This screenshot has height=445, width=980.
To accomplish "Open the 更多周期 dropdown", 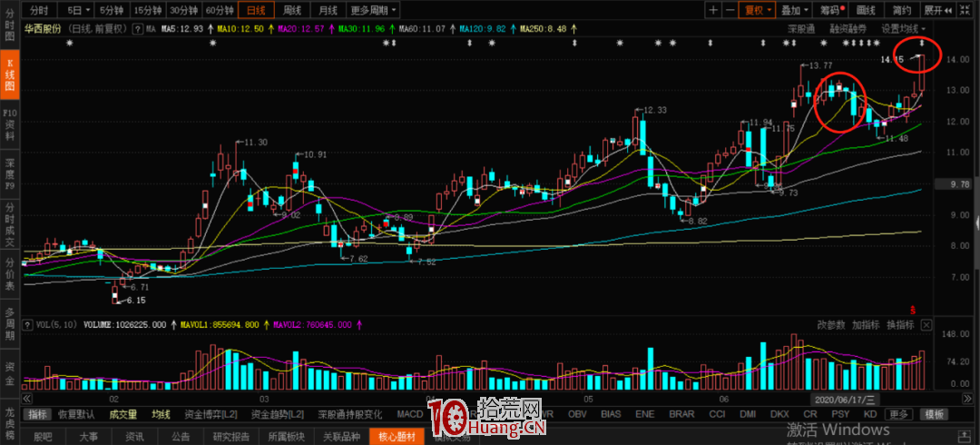I will 373,10.
